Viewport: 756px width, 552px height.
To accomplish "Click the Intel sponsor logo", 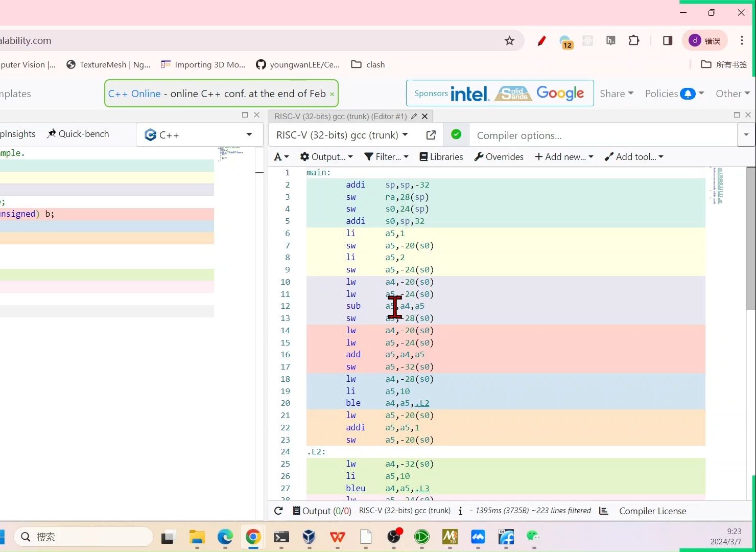I will click(x=470, y=94).
